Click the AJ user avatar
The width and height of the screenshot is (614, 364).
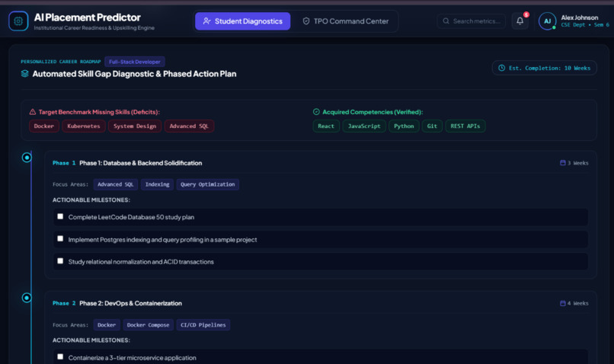547,21
